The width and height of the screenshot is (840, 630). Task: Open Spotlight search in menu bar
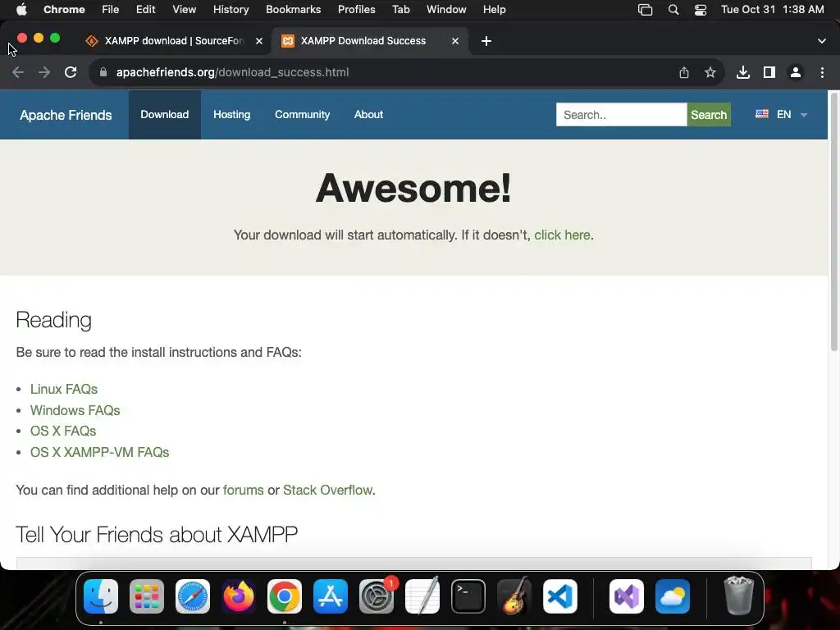click(x=673, y=10)
